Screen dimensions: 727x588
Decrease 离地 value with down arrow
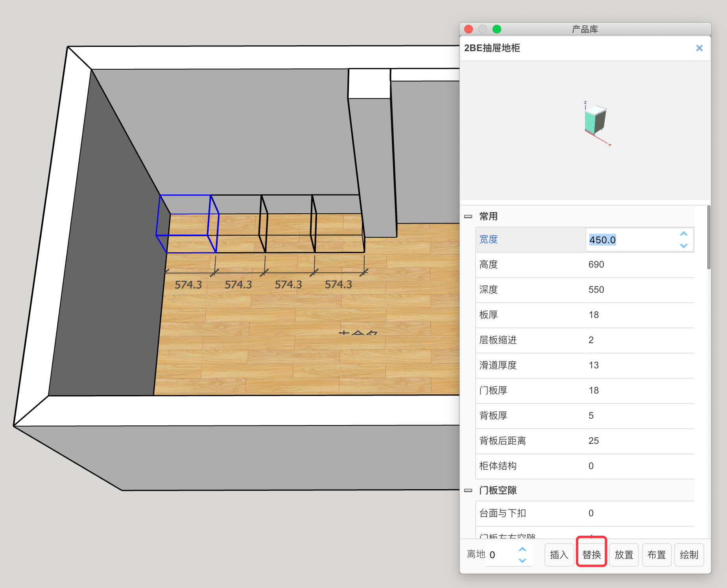click(x=522, y=560)
